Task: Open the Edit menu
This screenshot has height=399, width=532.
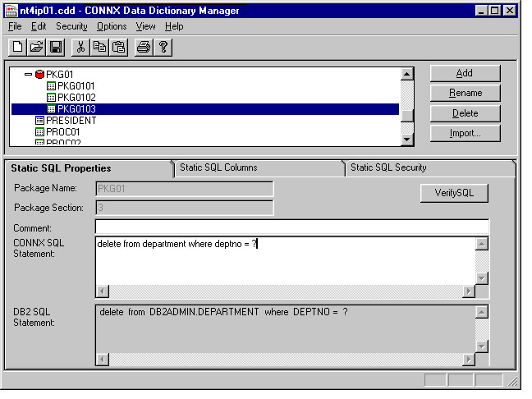Action: pyautogui.click(x=39, y=26)
